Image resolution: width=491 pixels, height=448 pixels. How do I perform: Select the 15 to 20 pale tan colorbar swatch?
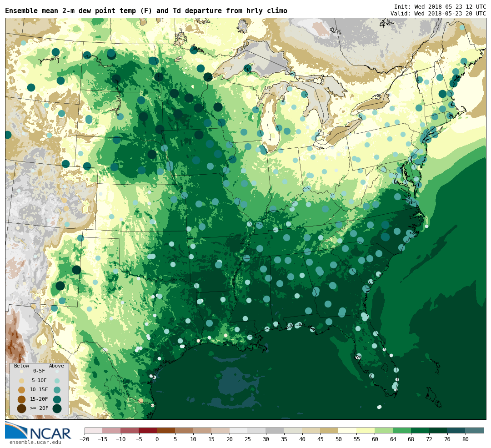(221, 431)
